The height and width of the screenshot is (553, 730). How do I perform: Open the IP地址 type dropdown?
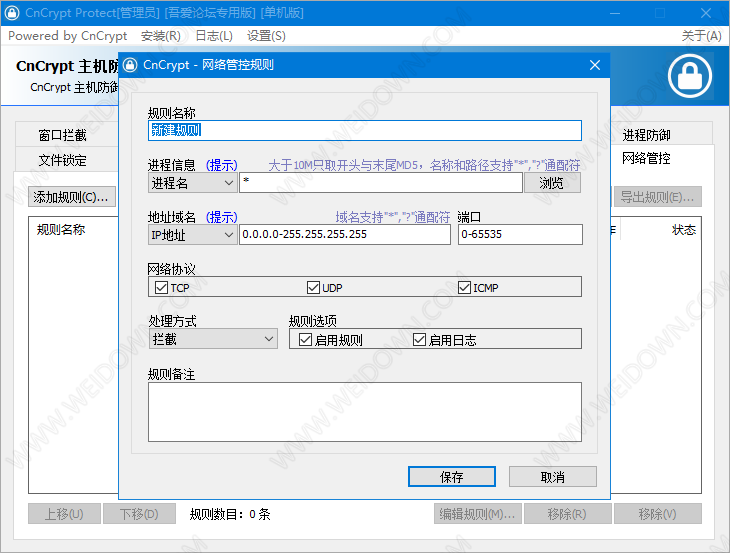tap(192, 235)
